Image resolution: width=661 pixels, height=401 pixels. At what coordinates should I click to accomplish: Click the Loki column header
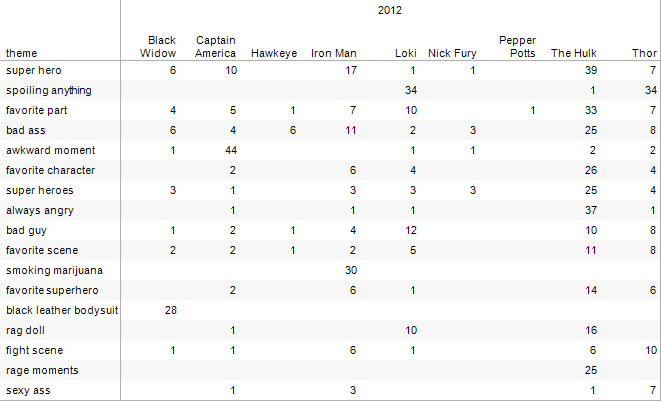[x=406, y=53]
